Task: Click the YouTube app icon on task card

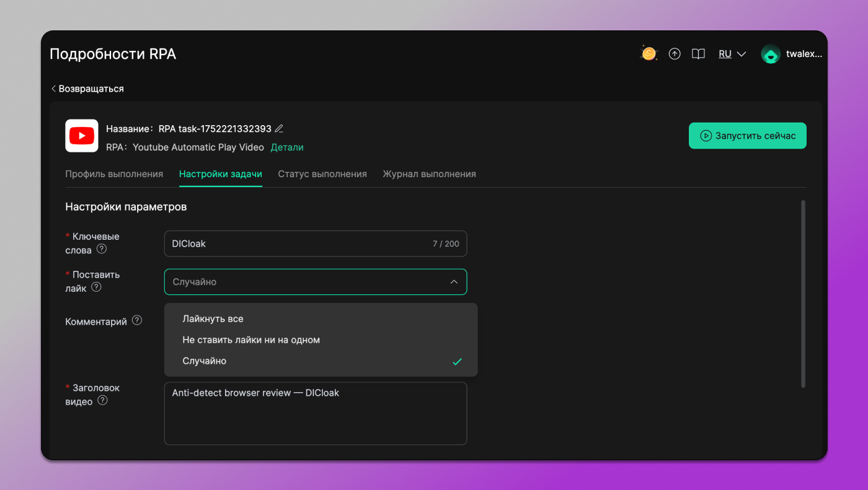Action: (x=81, y=136)
